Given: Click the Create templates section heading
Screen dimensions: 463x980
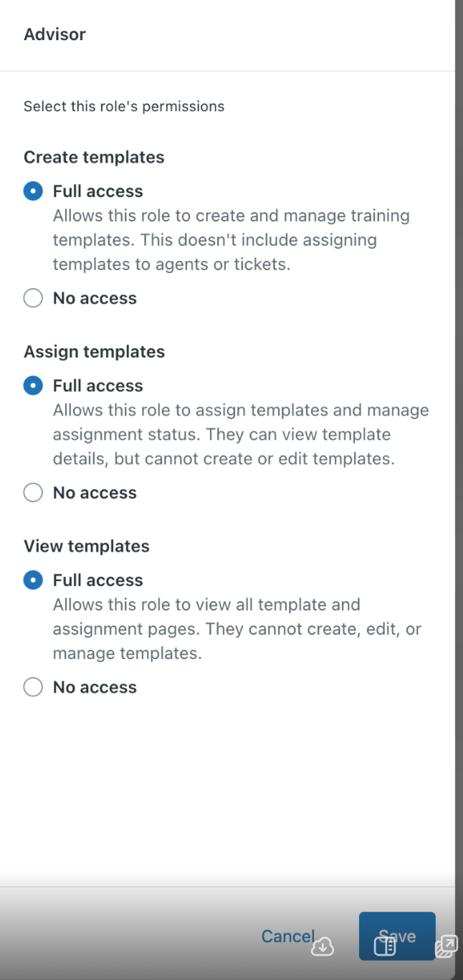Looking at the screenshot, I should 94,158.
